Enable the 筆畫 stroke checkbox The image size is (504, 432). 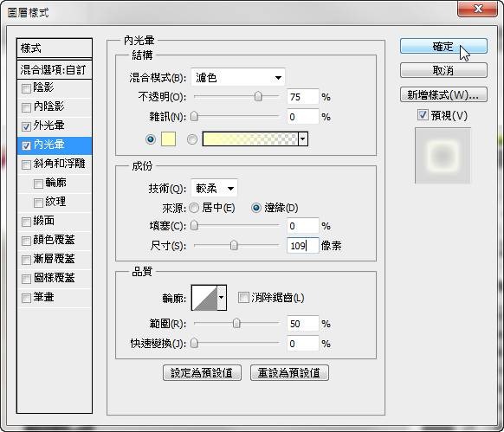tap(26, 298)
